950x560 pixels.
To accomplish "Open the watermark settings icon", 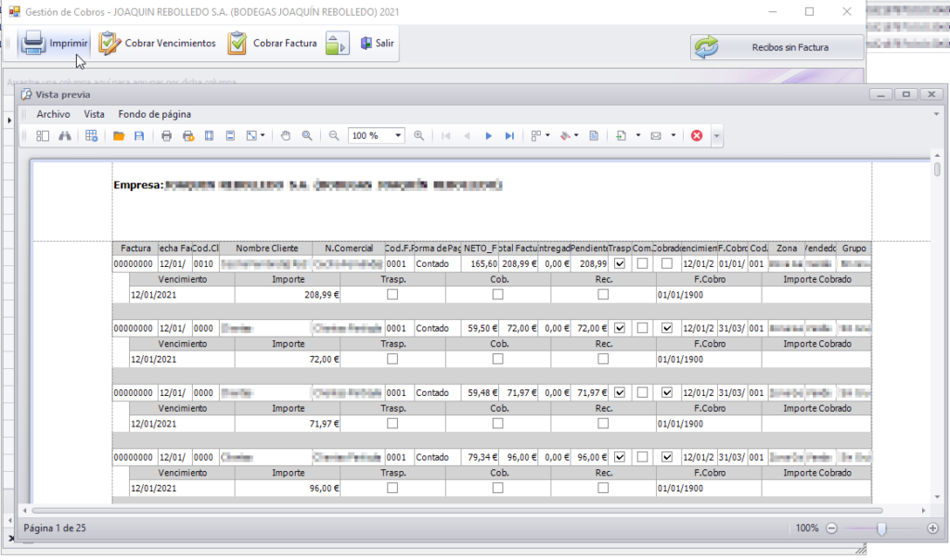I will (x=594, y=136).
